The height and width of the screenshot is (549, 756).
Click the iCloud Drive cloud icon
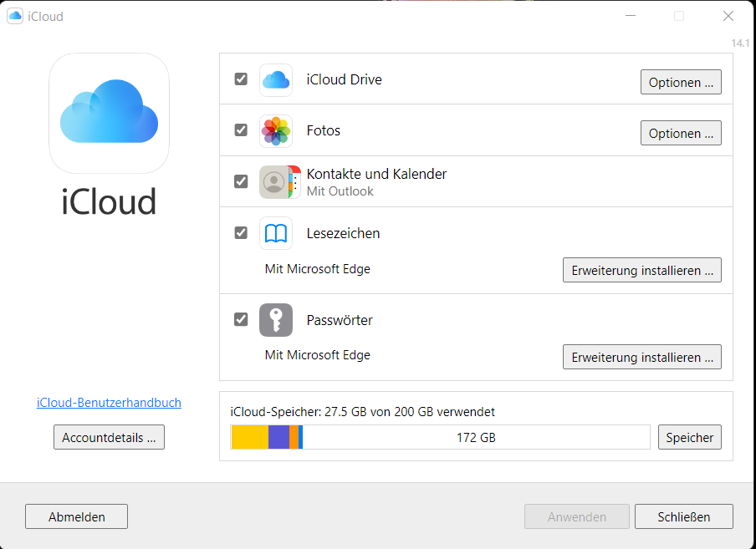pyautogui.click(x=276, y=80)
